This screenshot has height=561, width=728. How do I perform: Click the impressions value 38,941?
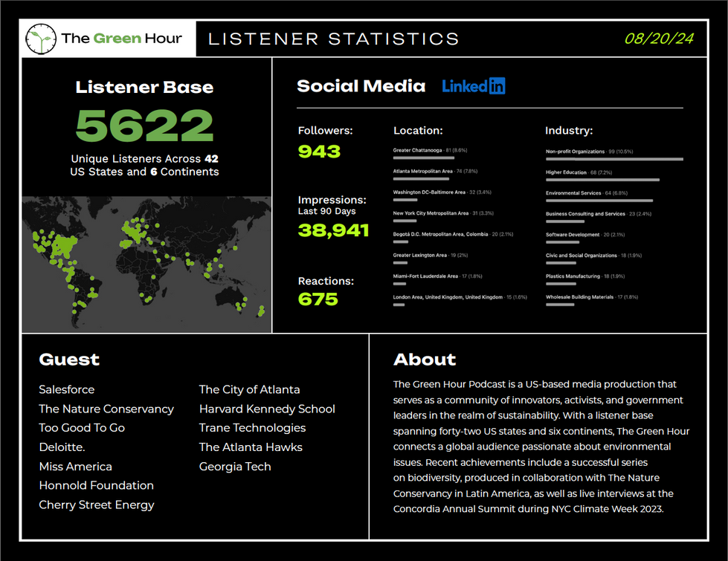pos(333,230)
